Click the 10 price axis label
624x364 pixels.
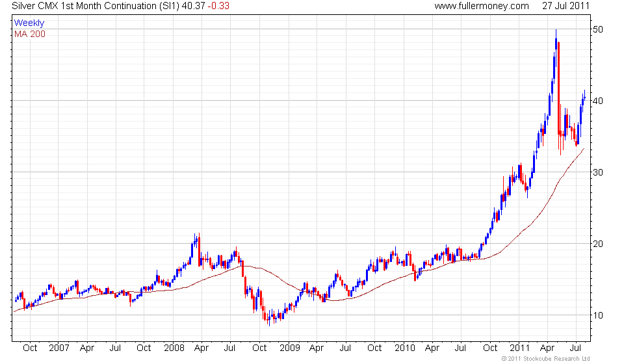[x=598, y=315]
